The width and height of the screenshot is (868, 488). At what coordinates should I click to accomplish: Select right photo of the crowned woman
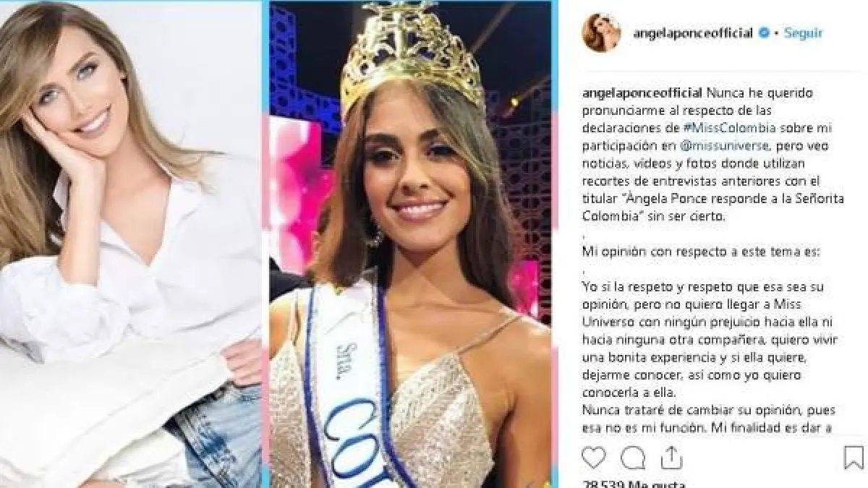pos(410,244)
